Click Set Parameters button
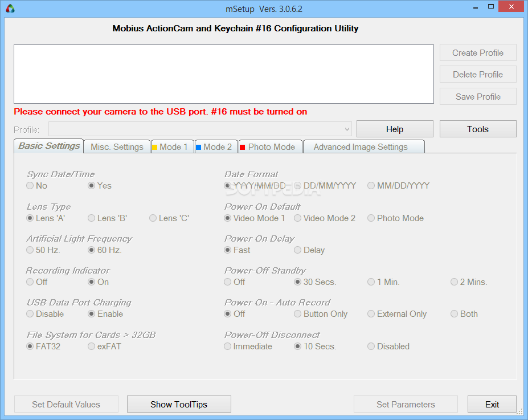The image size is (528, 420). coord(406,404)
